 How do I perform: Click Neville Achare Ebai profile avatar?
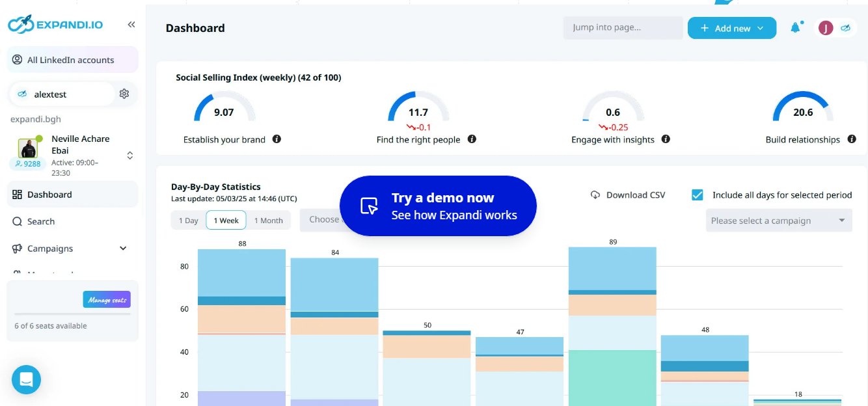click(28, 148)
